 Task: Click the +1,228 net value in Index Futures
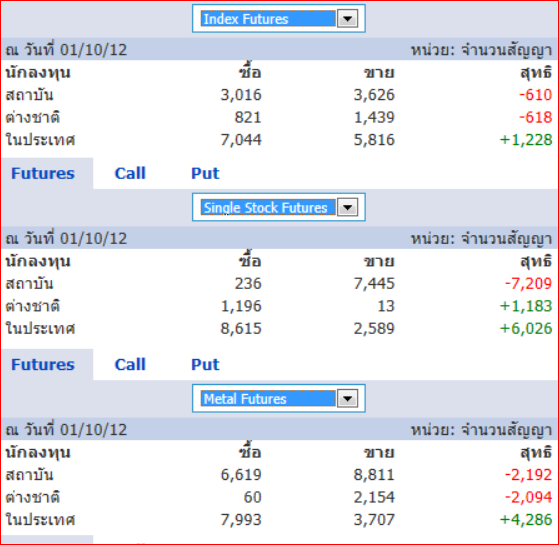pyautogui.click(x=526, y=140)
